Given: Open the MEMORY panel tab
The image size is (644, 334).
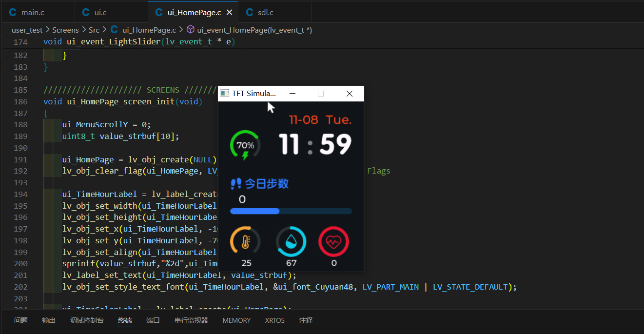Looking at the screenshot, I should pos(236,320).
